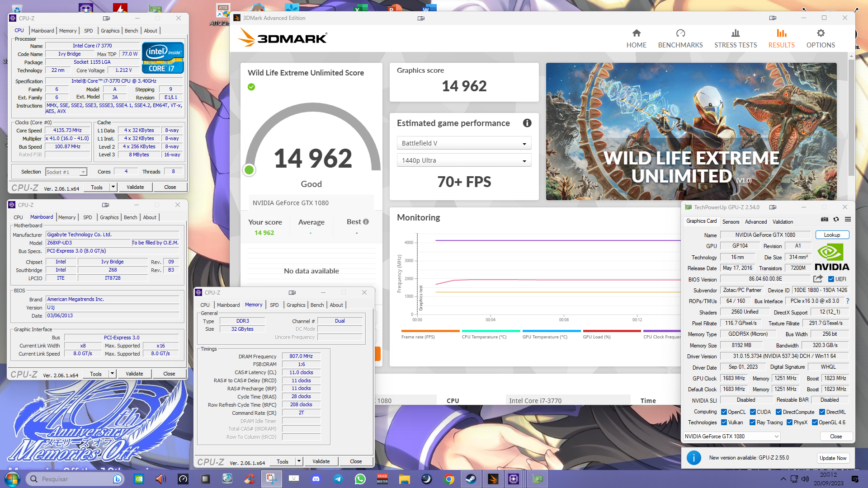Open WhatsApp from the taskbar

[x=360, y=479]
